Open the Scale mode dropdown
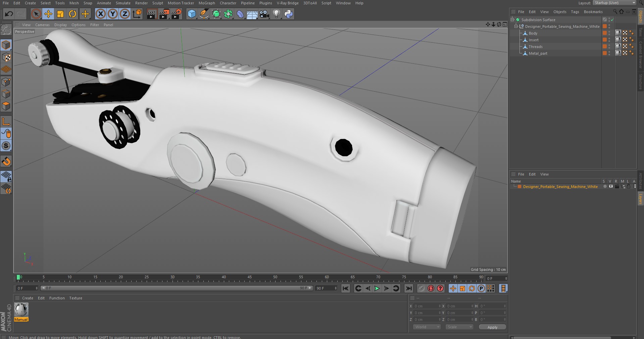The width and height of the screenshot is (644, 339). point(459,327)
